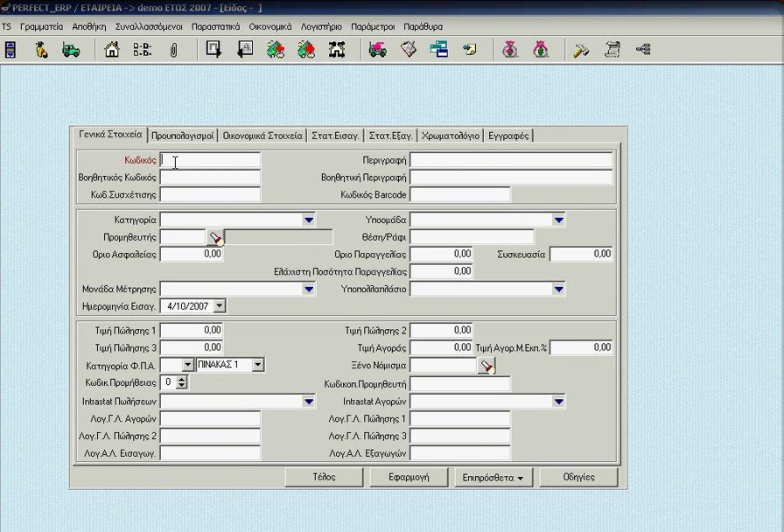Open the Αποθήκη menu
Screen dimensions: 784x532
(x=89, y=26)
